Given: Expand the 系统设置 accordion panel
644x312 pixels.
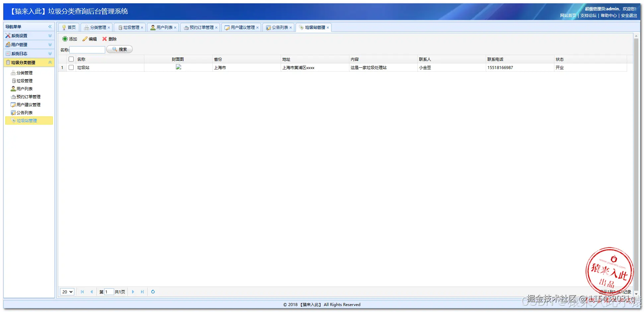Looking at the screenshot, I should click(x=29, y=36).
